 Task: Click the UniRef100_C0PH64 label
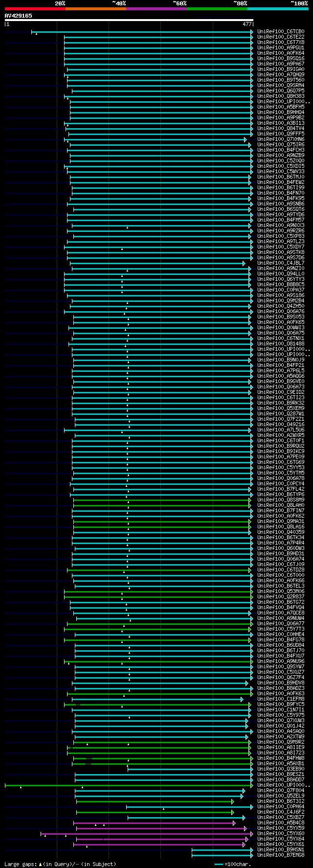pos(281,807)
